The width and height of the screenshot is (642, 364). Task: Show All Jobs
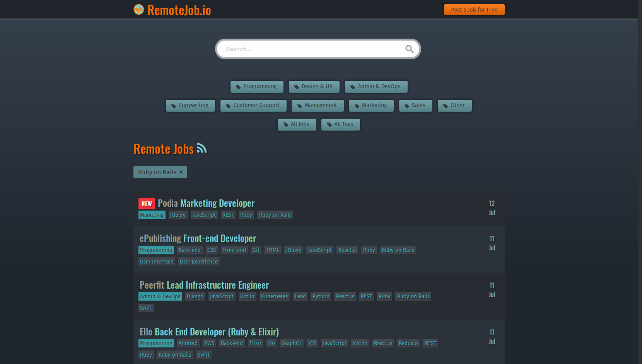[x=297, y=124]
